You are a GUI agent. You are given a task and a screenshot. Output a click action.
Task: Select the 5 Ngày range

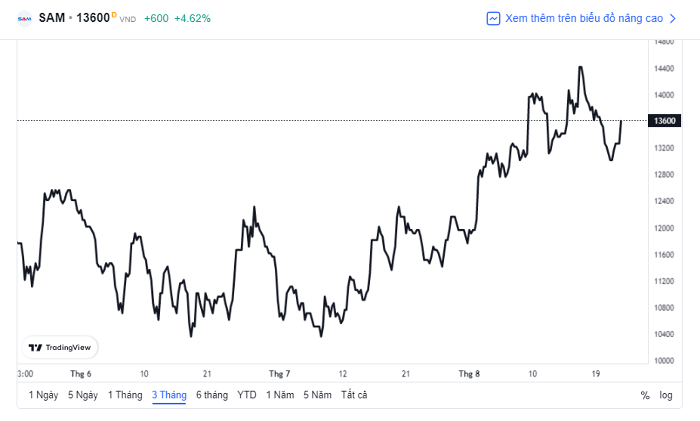83,395
